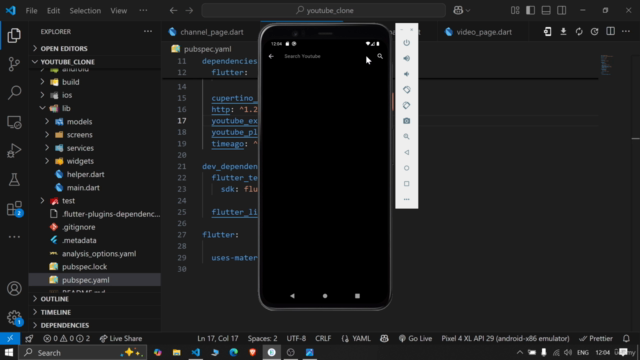Open the Selection menu

85,11
